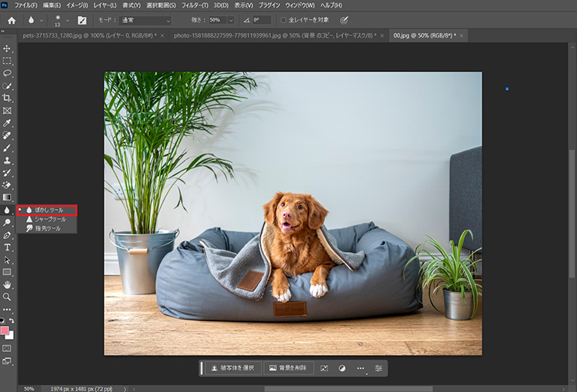Change the screen mode
This screenshot has width=577, height=392.
pos(7,361)
